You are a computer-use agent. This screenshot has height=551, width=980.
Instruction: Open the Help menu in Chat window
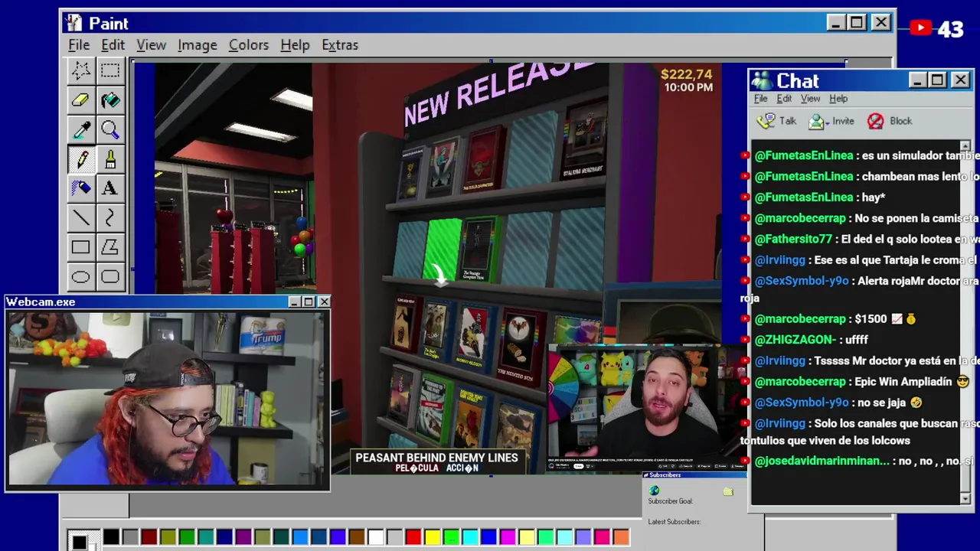tap(838, 99)
